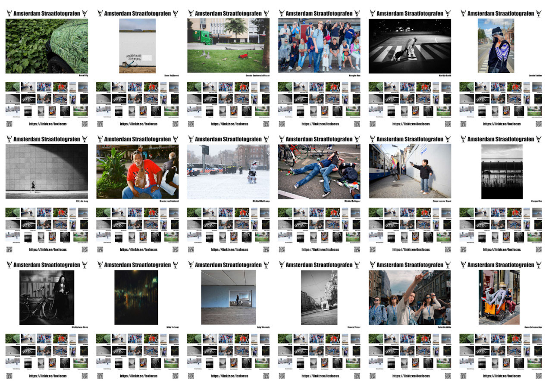Click the fox logo left of the ivy-covered car card title
Image resolution: width=552 pixels, height=392 pixels.
[9, 13]
